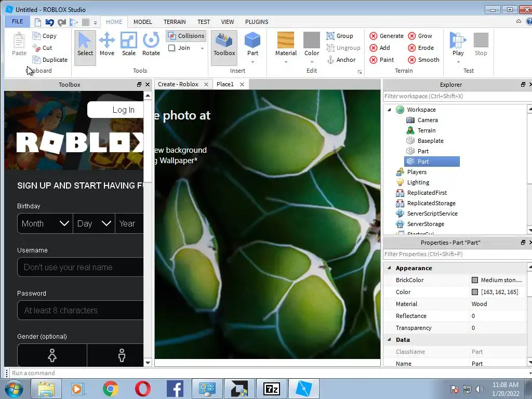Click the BrickColor swatch
This screenshot has height=399, width=532.
475,280
